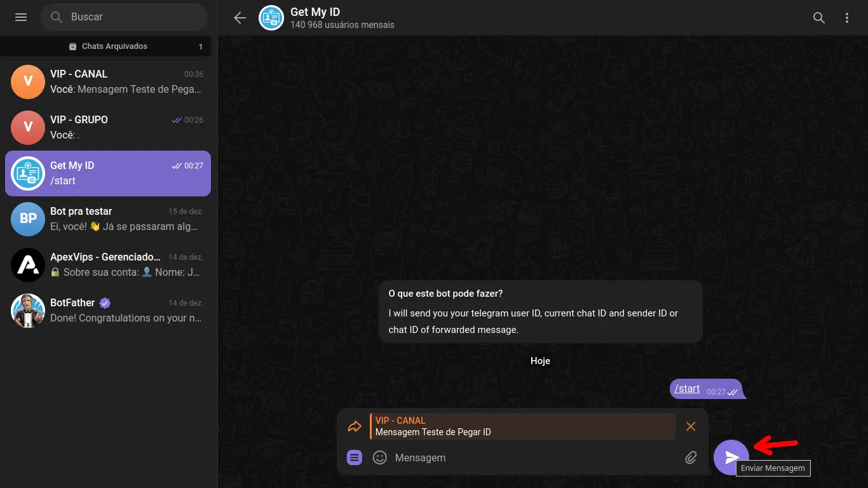
Task: Open the BotFather conversation
Action: click(108, 311)
